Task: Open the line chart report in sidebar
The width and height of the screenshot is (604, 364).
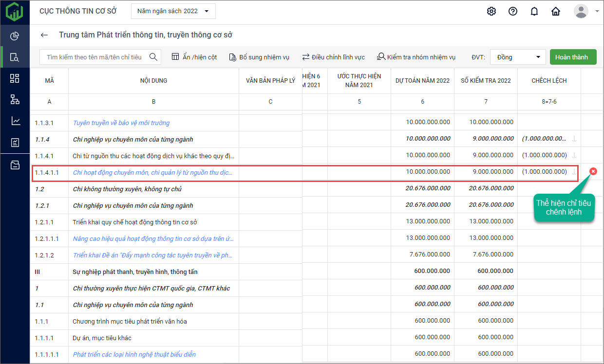Action: click(15, 121)
